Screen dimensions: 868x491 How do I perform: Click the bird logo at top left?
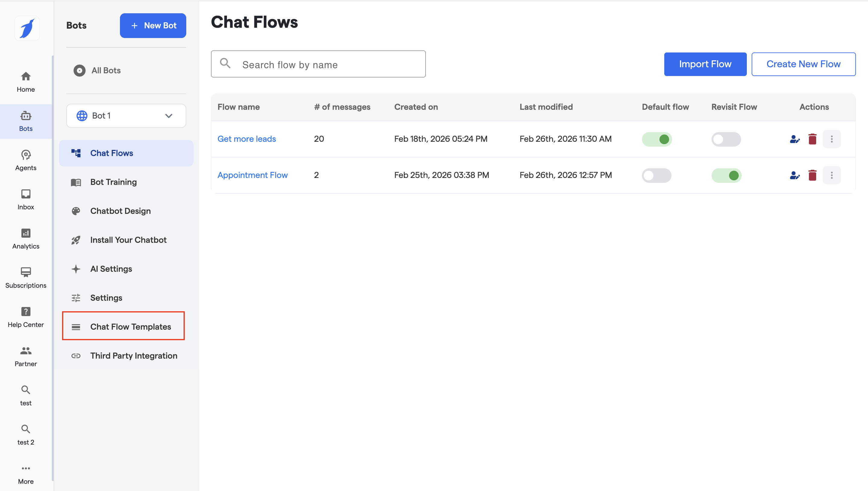click(x=27, y=28)
